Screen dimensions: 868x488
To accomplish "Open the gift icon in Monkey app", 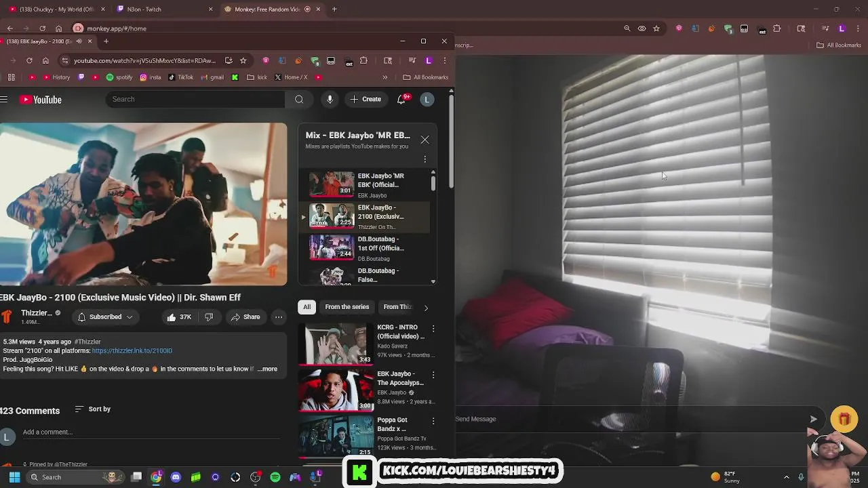I will point(844,420).
